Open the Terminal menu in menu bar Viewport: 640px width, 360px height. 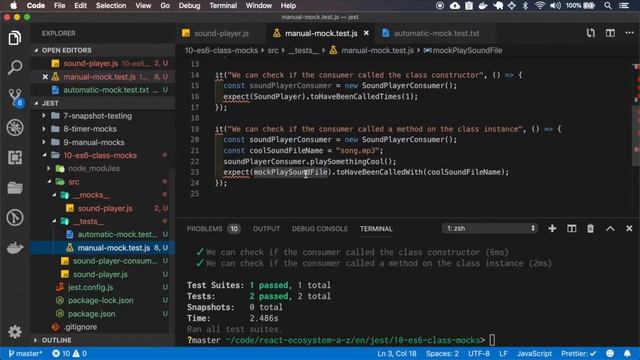click(223, 6)
